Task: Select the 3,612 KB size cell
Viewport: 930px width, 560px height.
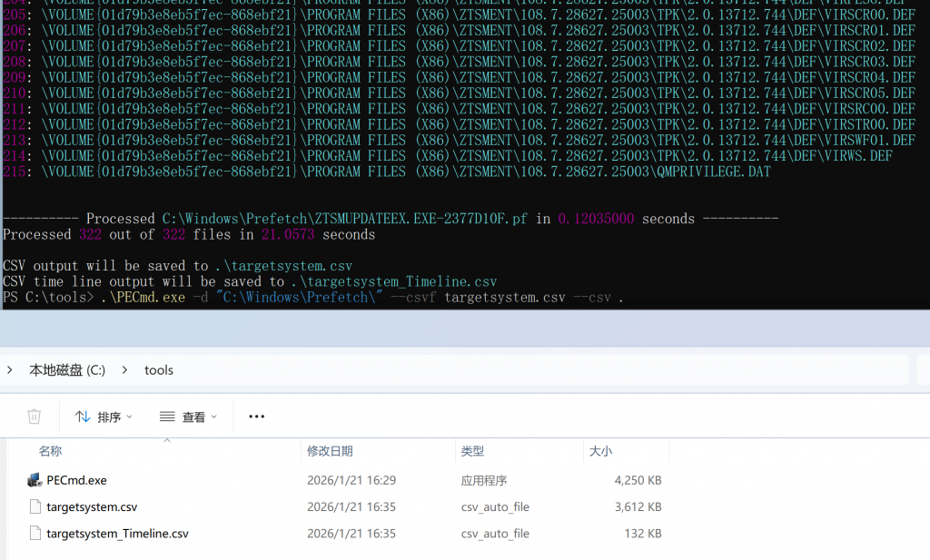Action: point(638,506)
